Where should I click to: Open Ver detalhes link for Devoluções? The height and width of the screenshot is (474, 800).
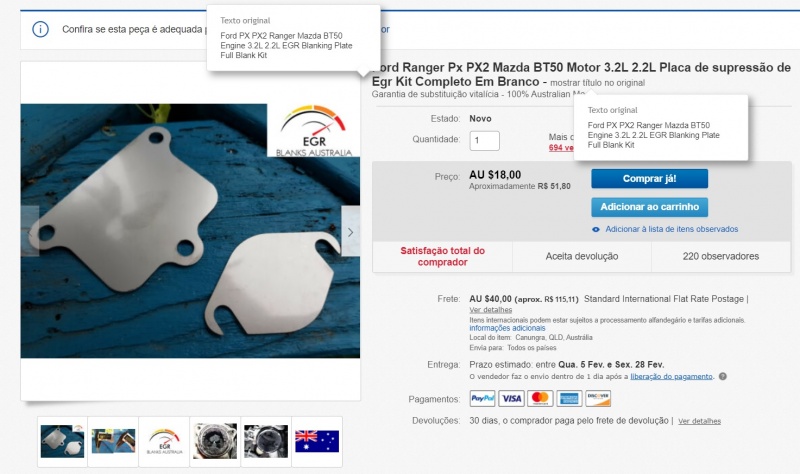(x=699, y=421)
